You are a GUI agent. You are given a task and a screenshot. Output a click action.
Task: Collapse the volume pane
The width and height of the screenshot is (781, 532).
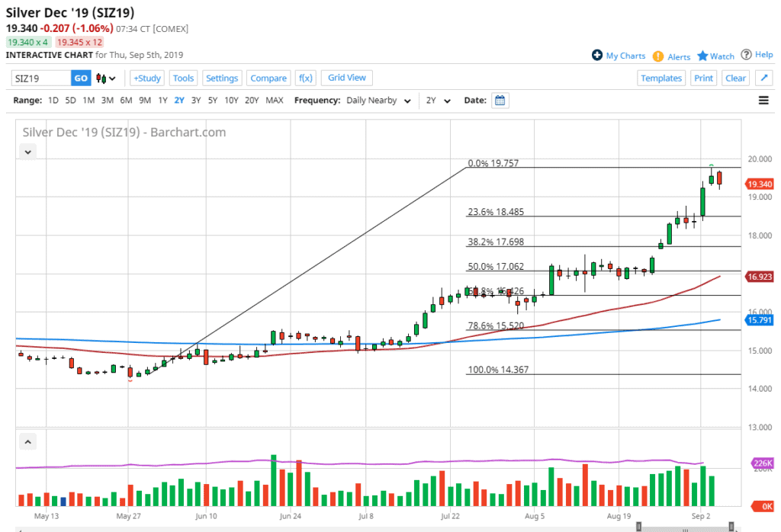[x=28, y=441]
